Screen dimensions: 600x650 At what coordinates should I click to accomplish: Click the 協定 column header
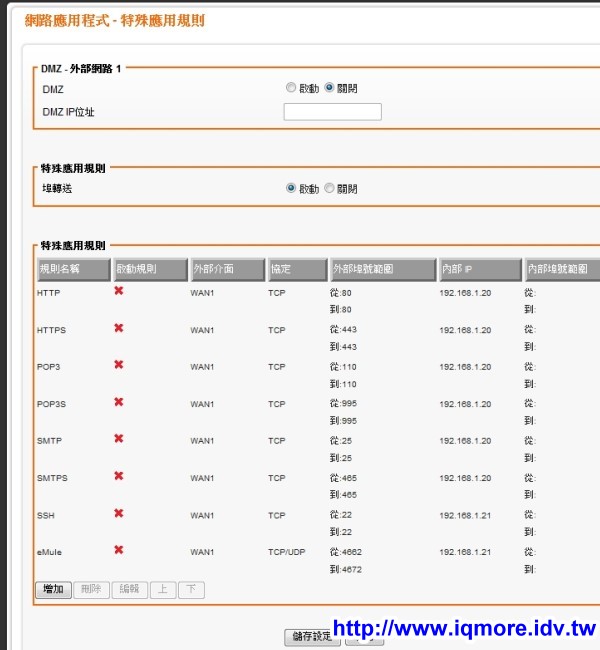[298, 269]
